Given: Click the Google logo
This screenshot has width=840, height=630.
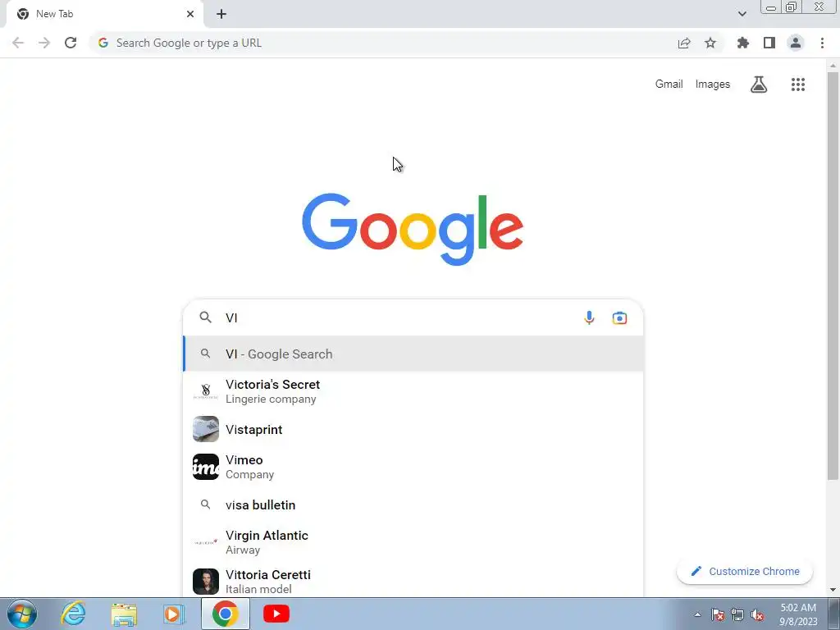Looking at the screenshot, I should [x=413, y=229].
